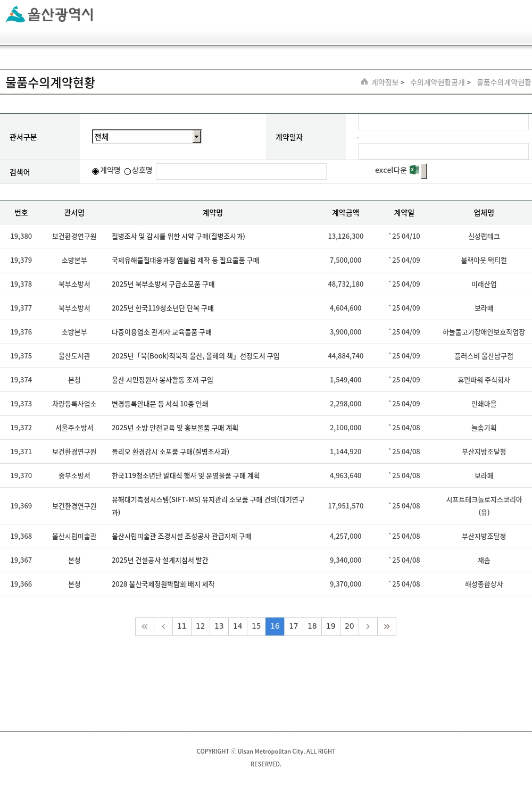Click vendor name 해성종합상사

484,584
